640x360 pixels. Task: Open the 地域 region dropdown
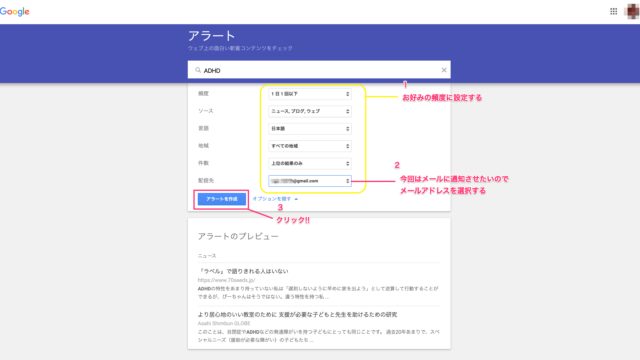310,146
